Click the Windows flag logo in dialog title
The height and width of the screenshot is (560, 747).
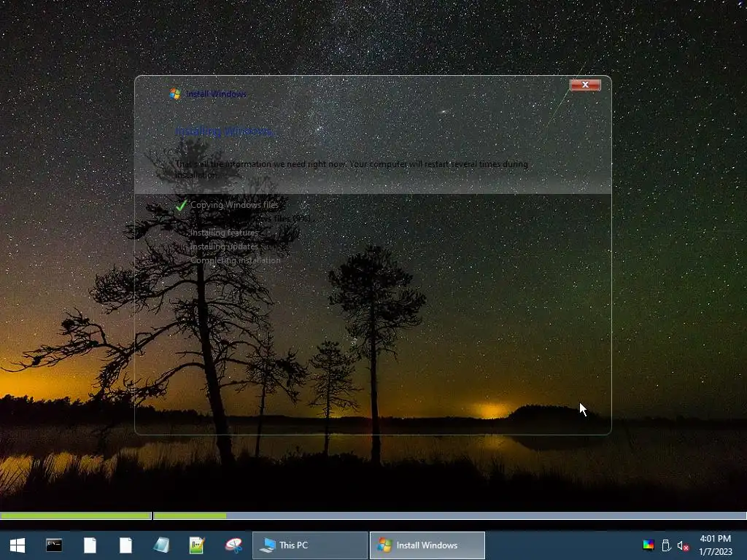[175, 94]
